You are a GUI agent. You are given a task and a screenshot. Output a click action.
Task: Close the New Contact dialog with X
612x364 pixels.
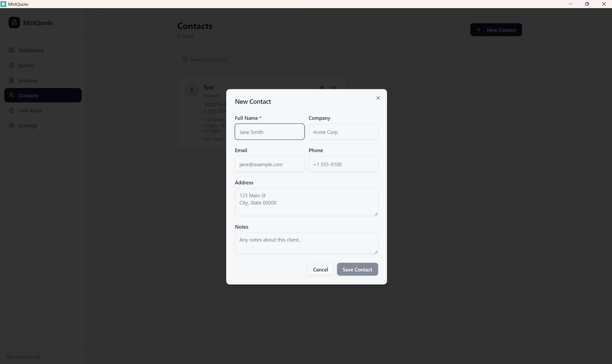378,98
